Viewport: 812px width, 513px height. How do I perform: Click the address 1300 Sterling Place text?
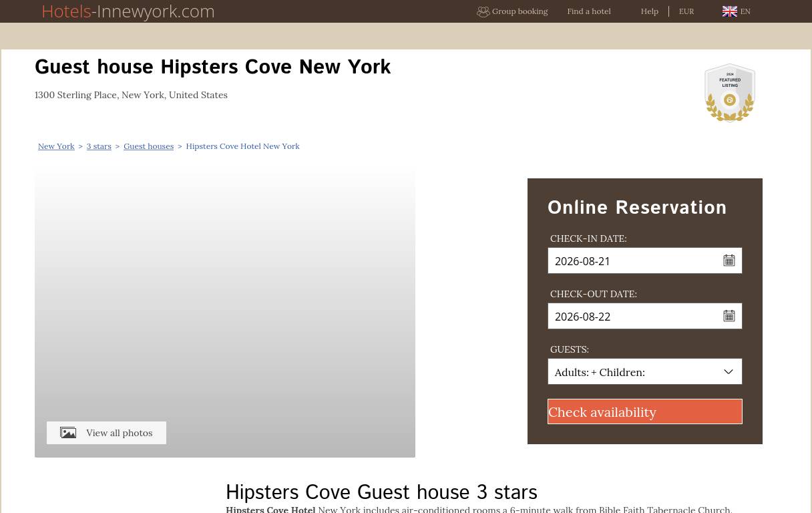click(131, 95)
